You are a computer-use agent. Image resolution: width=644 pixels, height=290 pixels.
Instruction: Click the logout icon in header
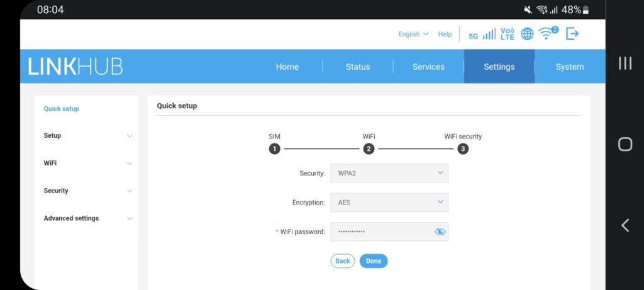572,34
